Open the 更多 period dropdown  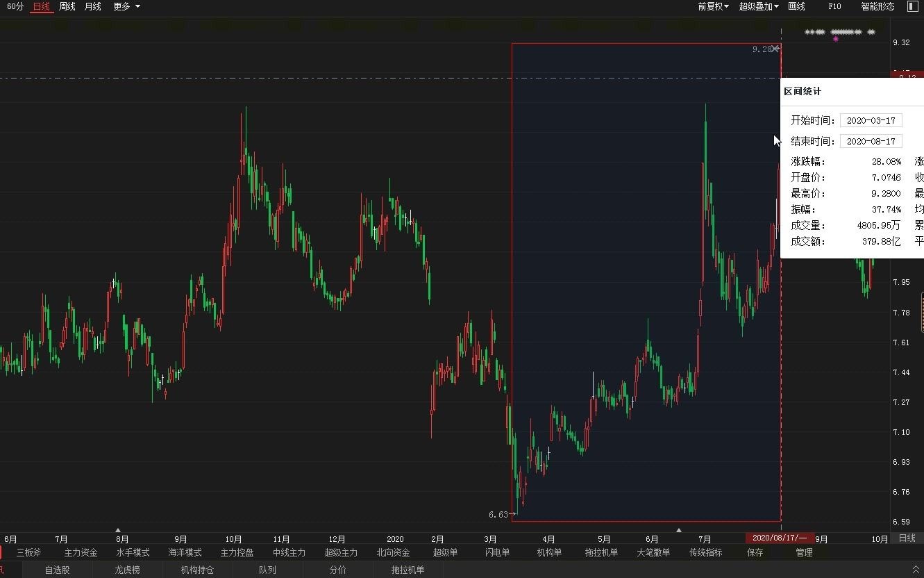126,6
